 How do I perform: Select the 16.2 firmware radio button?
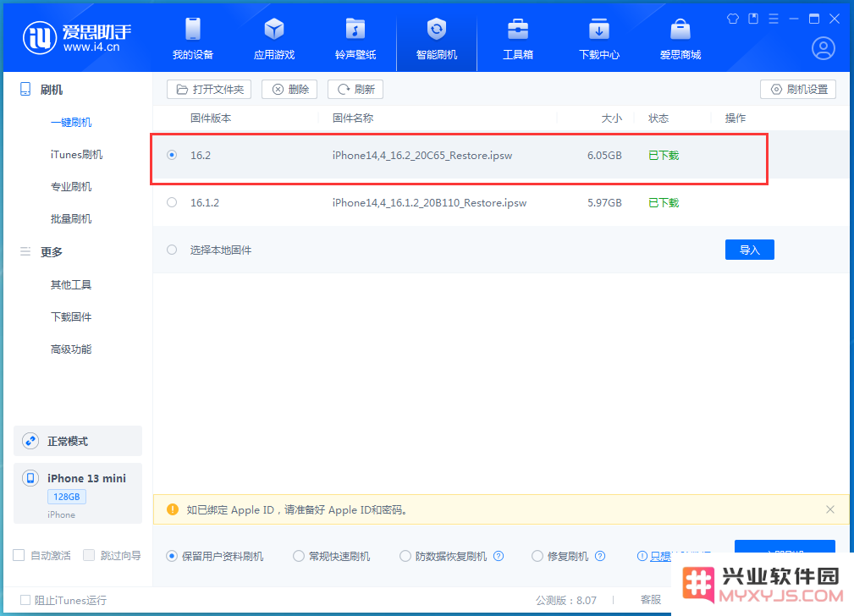point(172,155)
